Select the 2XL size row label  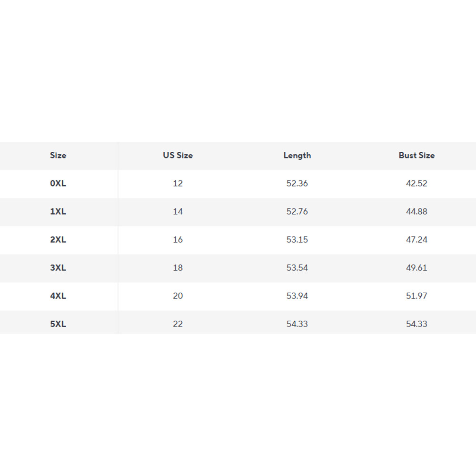point(58,239)
